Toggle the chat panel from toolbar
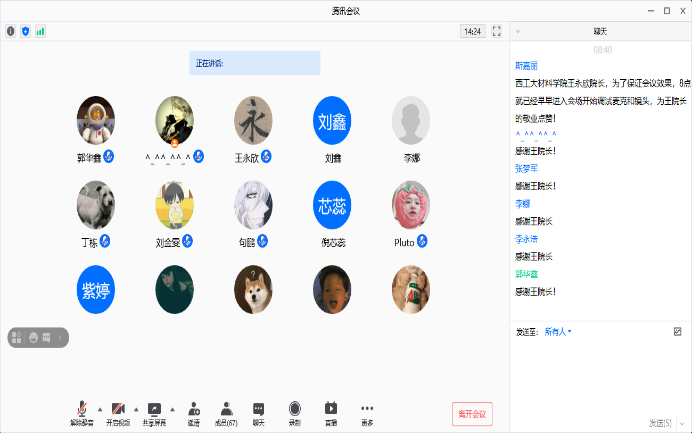 (x=259, y=411)
